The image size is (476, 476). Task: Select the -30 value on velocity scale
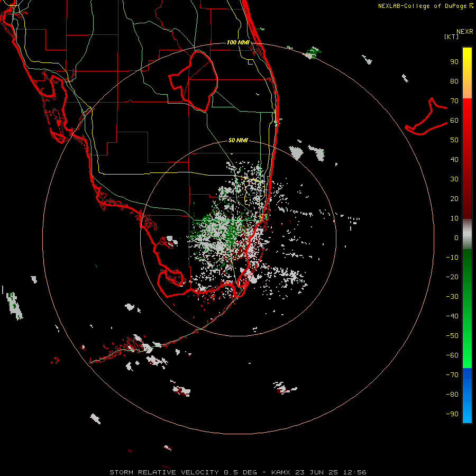452,297
